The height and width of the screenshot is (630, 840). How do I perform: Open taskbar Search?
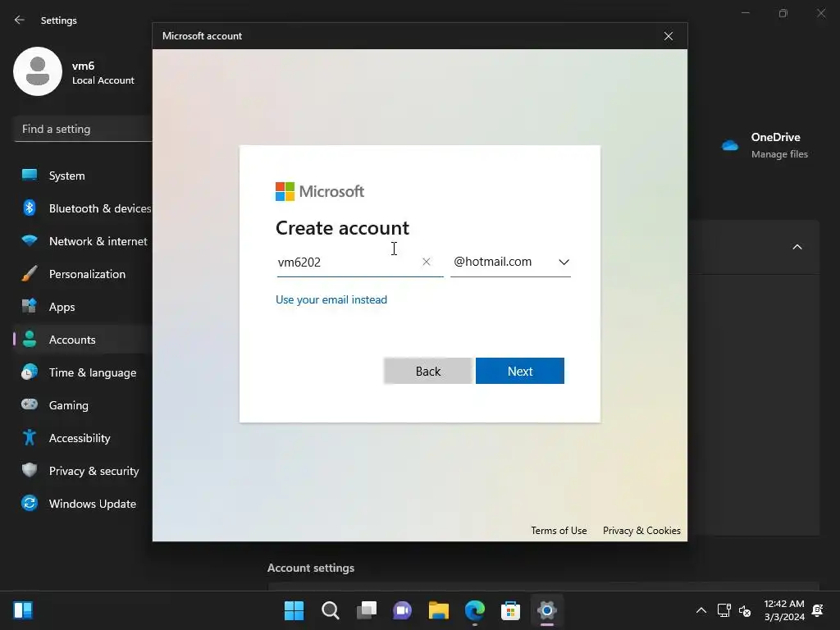pos(331,610)
